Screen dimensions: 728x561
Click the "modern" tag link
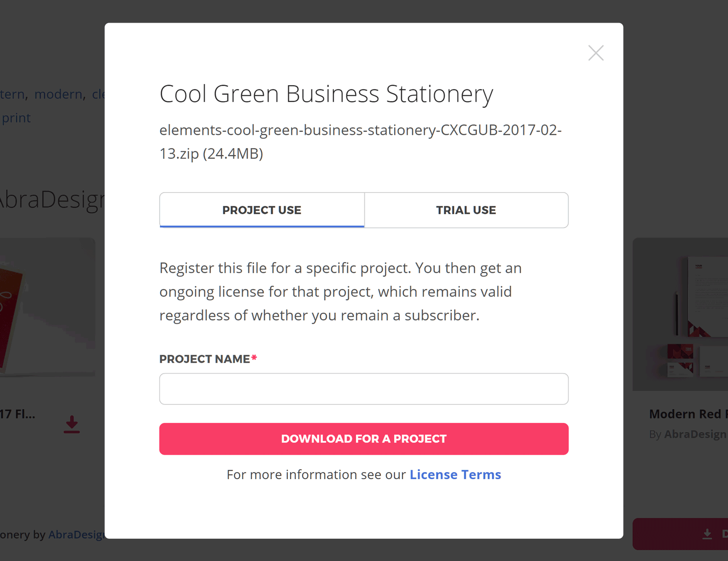click(x=59, y=94)
